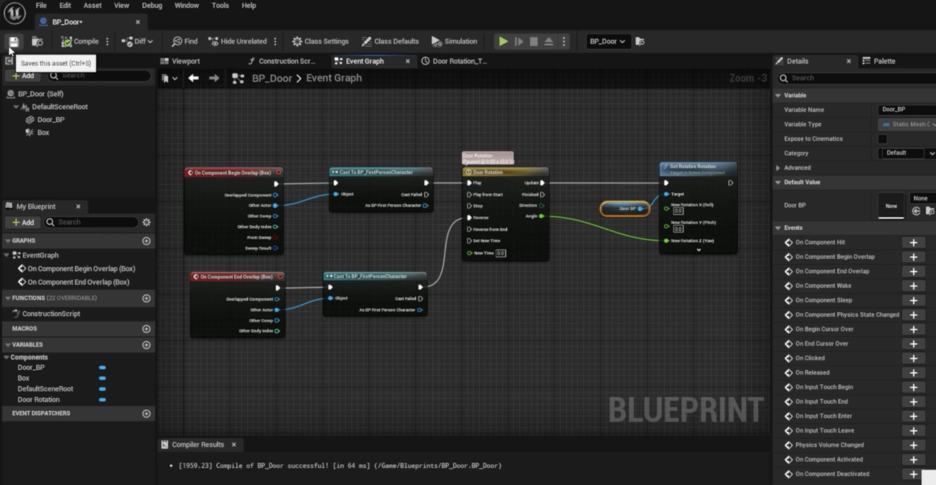Add On Component Wake event

tap(913, 286)
